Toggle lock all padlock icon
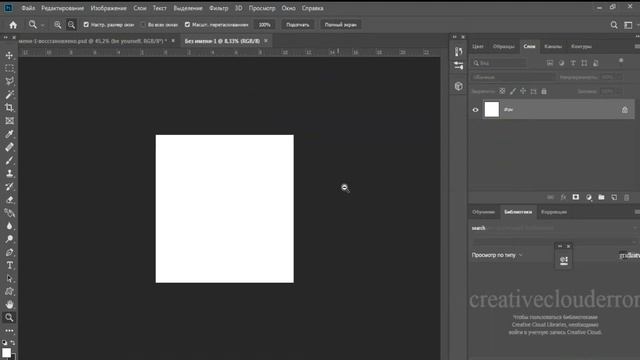The width and height of the screenshot is (640, 360). click(x=544, y=91)
